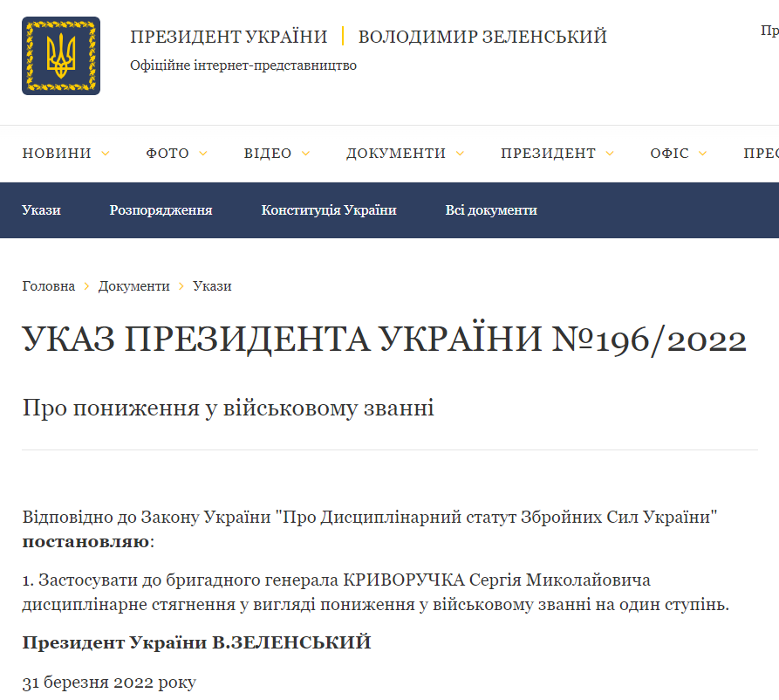Image resolution: width=779 pixels, height=700 pixels.
Task: Open the НОВИНИ dropdown chevron
Action: click(x=106, y=153)
